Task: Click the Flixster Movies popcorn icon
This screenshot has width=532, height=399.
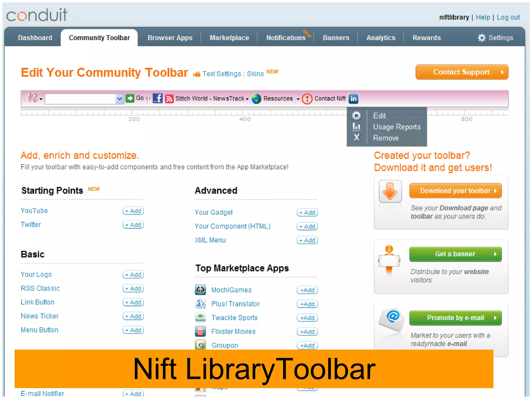Action: pyautogui.click(x=200, y=331)
